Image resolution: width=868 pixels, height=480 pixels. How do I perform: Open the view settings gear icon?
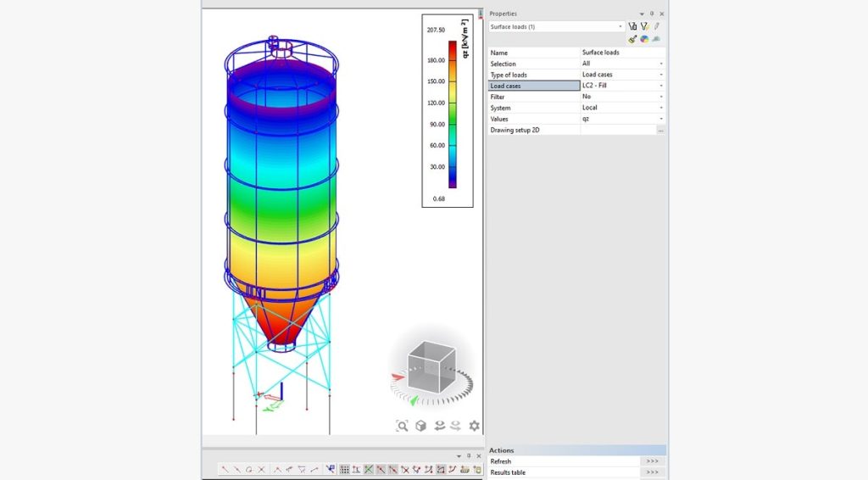coord(475,426)
